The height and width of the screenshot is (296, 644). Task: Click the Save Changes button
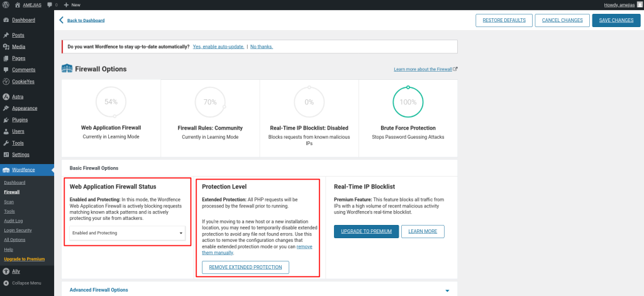[x=616, y=20]
